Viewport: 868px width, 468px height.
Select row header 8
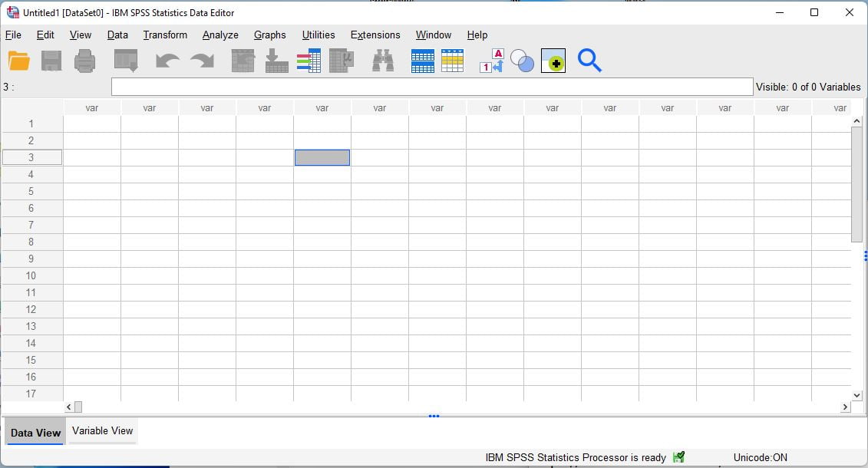(x=31, y=242)
